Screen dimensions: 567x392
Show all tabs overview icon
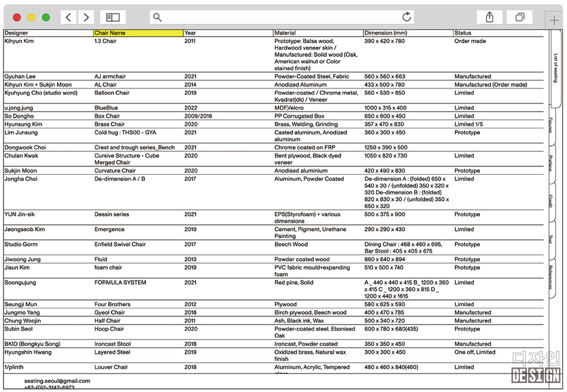[x=520, y=17]
